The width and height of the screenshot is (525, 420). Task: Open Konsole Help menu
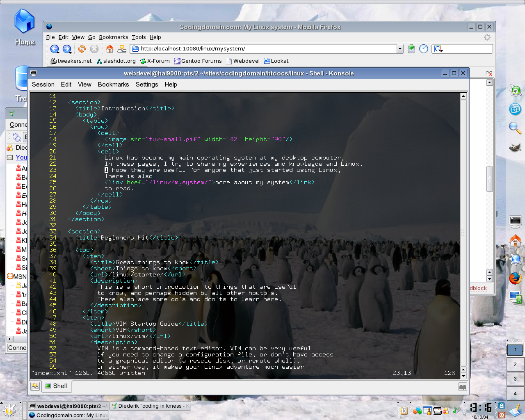click(x=171, y=84)
